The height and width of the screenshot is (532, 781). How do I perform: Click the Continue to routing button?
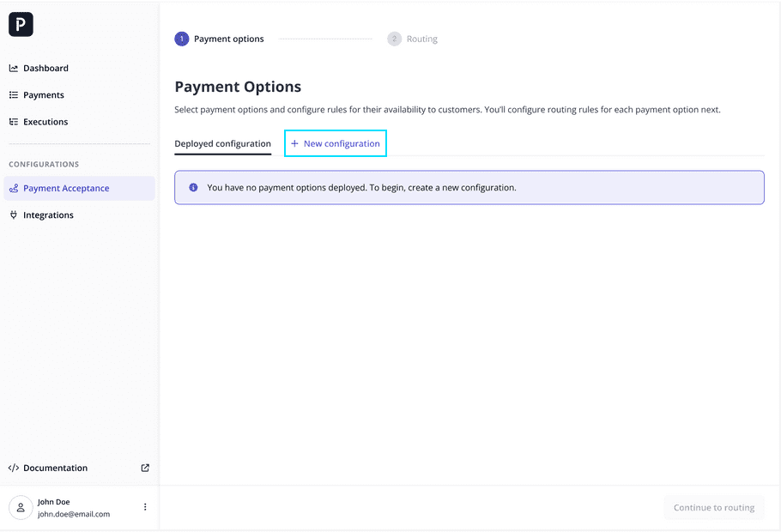pyautogui.click(x=714, y=508)
